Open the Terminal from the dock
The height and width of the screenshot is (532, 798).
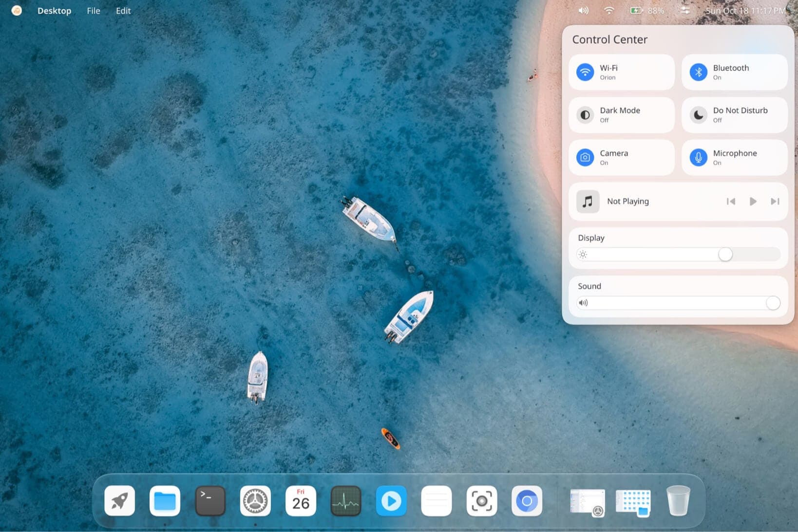(x=210, y=501)
